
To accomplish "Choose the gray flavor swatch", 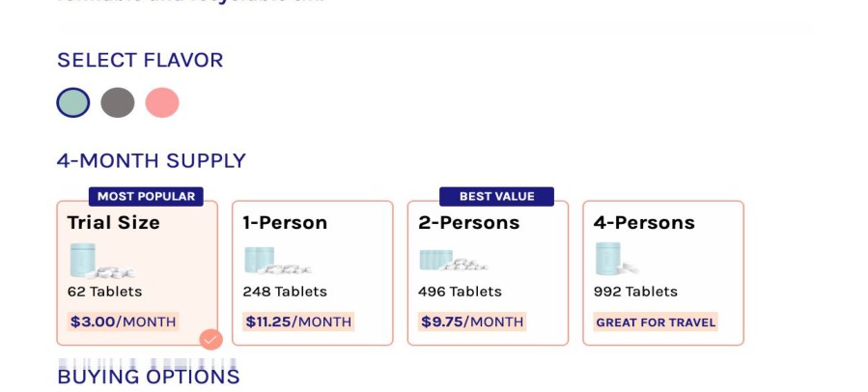I will click(118, 102).
